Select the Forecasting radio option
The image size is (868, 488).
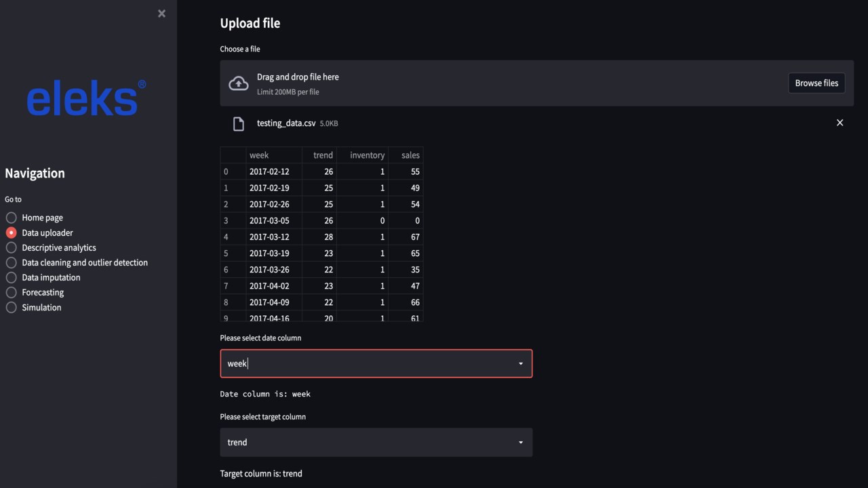[12, 292]
